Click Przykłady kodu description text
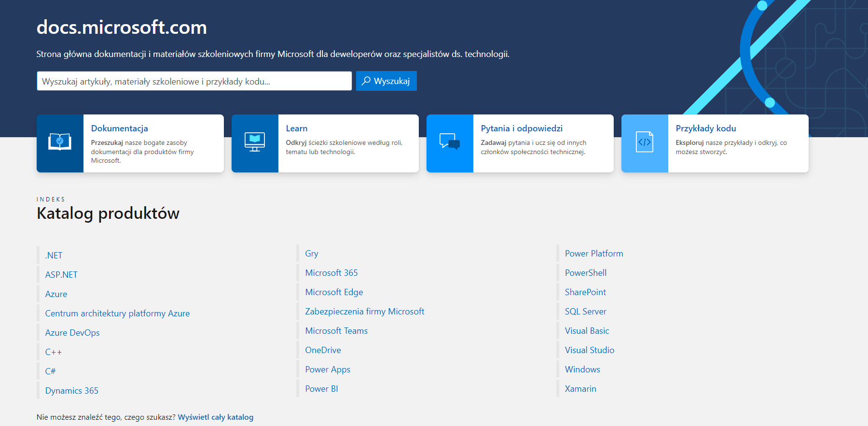Viewport: 868px width, 426px height. coord(731,147)
